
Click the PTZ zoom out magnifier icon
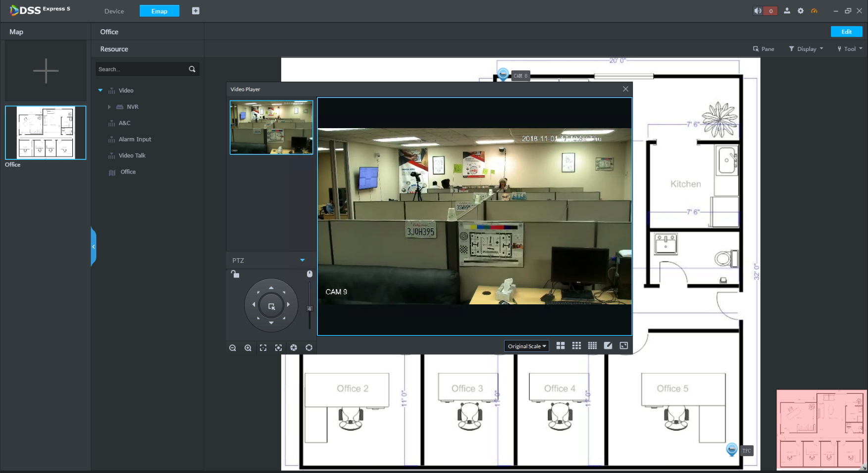pyautogui.click(x=232, y=348)
